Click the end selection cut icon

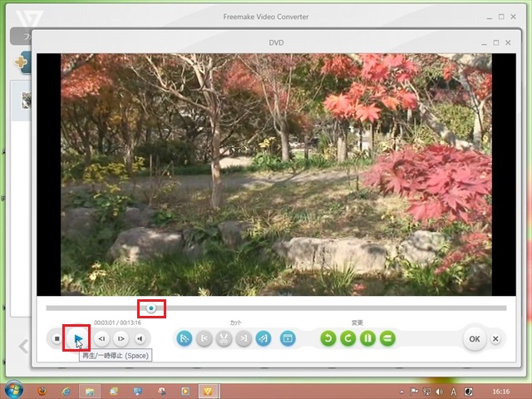tap(264, 338)
